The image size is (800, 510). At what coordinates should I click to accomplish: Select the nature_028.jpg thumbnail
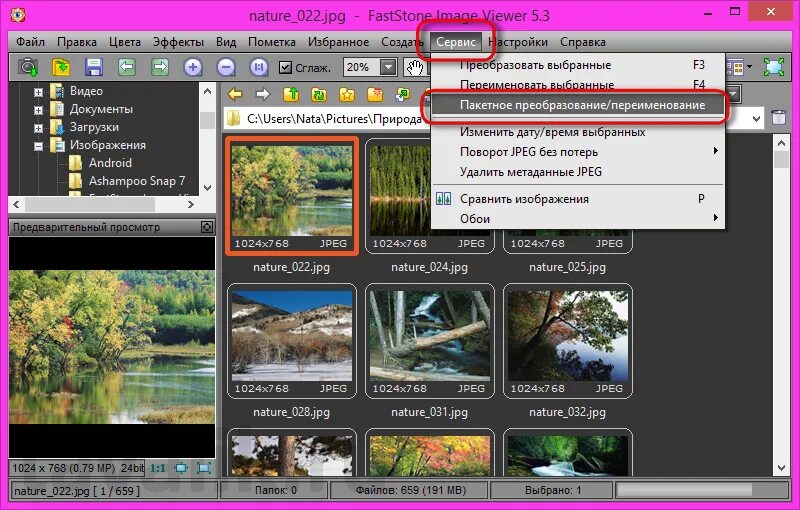tap(291, 341)
